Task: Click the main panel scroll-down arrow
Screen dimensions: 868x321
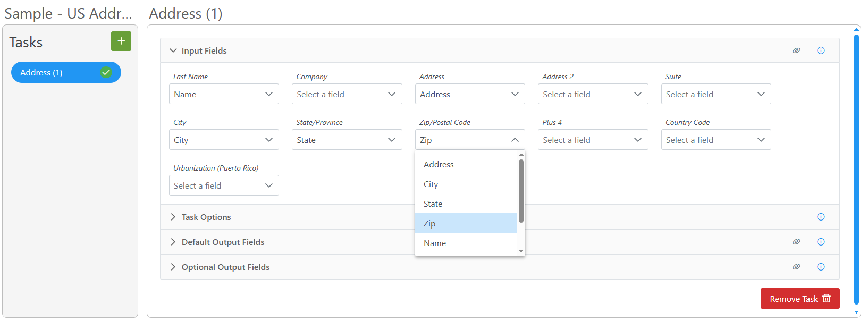Action: [856, 312]
